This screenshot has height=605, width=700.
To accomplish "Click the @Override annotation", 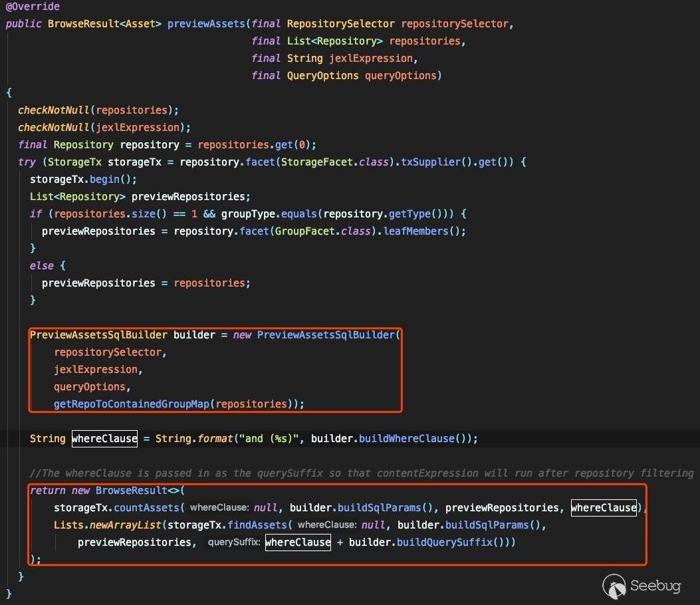I will [x=33, y=6].
